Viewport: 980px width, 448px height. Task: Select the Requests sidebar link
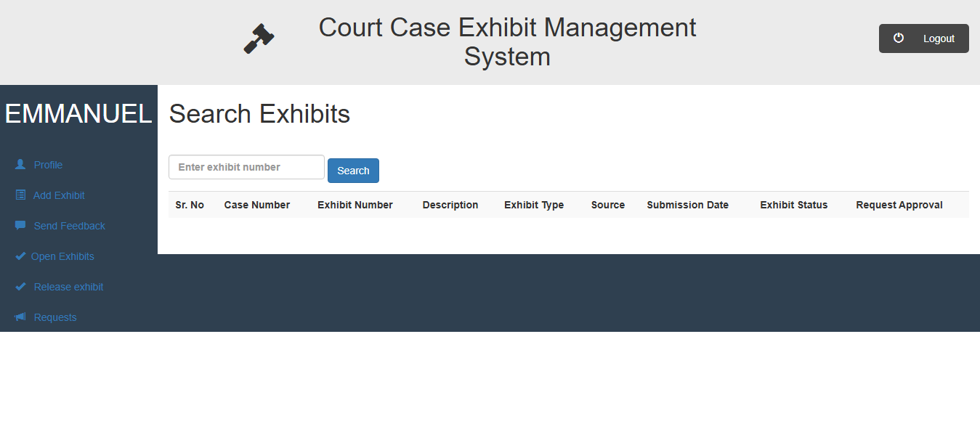[55, 317]
